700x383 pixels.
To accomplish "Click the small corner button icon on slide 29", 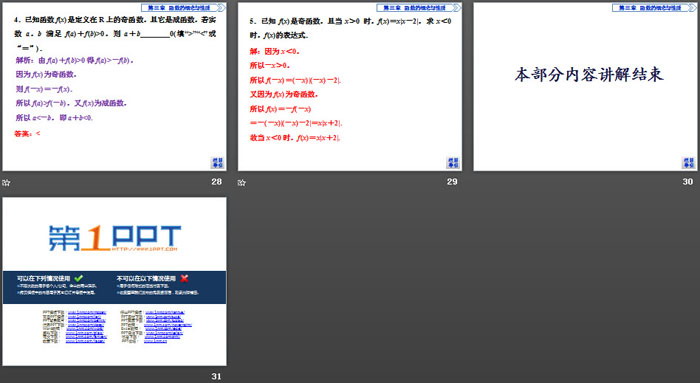I will (453, 163).
